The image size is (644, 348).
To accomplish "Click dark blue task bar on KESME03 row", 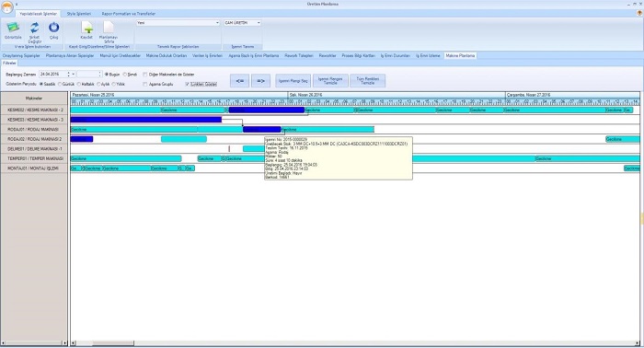I will click(x=146, y=120).
